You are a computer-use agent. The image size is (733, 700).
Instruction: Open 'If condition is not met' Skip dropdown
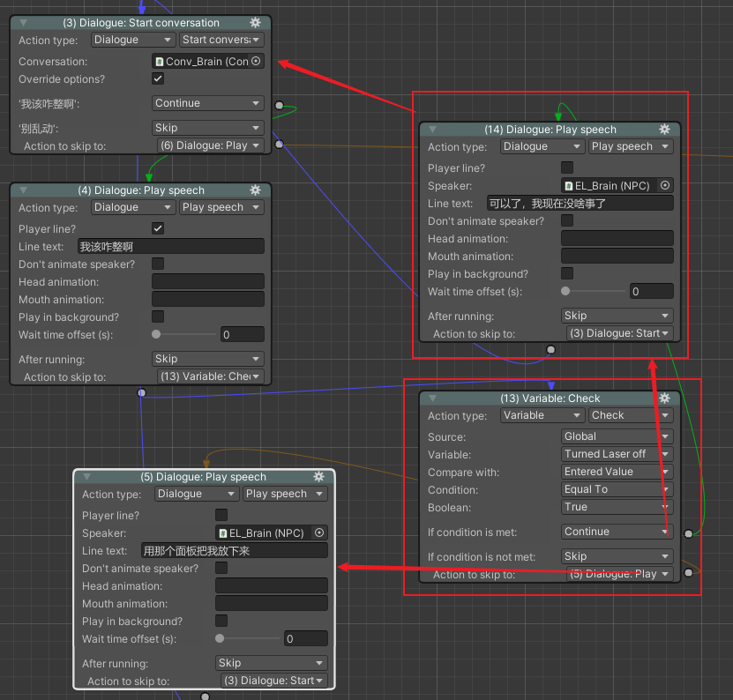617,556
